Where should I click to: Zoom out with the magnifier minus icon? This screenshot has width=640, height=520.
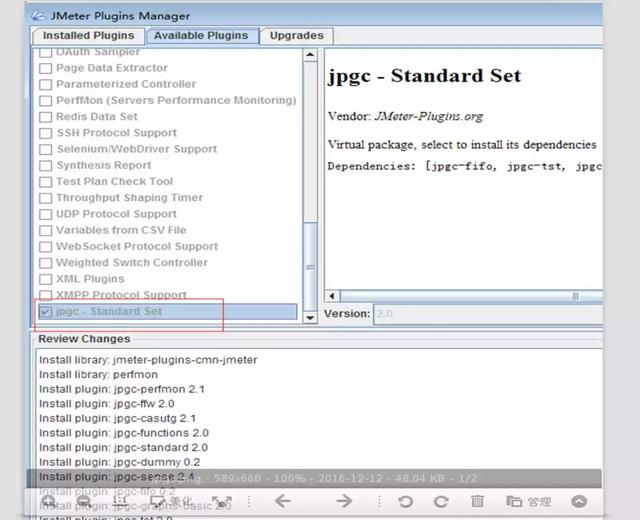pyautogui.click(x=84, y=501)
